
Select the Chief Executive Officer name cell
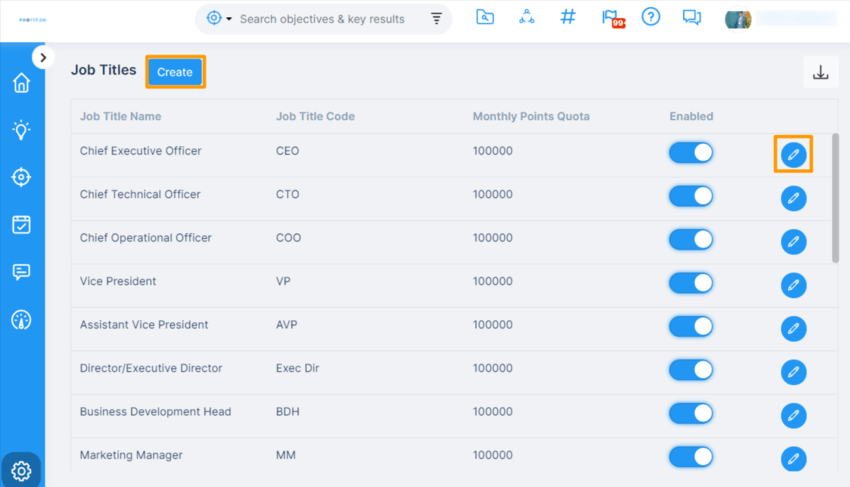coord(140,151)
